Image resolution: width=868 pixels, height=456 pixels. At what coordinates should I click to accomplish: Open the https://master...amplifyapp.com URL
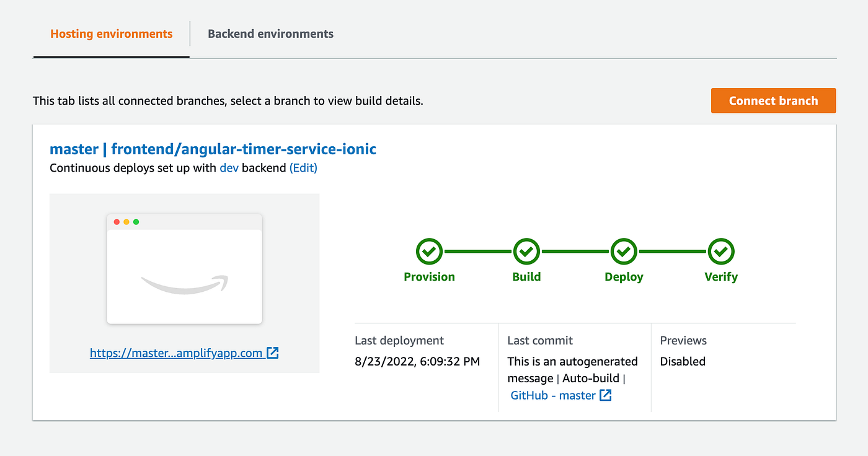tap(176, 353)
